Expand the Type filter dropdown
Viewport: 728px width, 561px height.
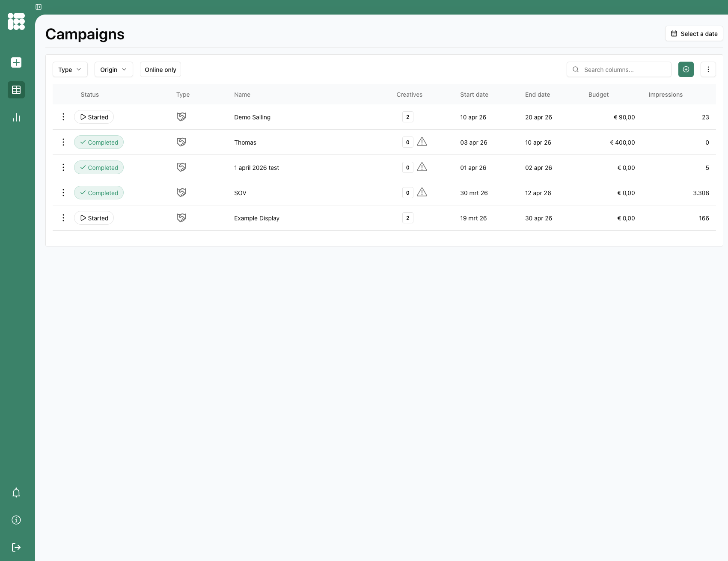pos(70,70)
